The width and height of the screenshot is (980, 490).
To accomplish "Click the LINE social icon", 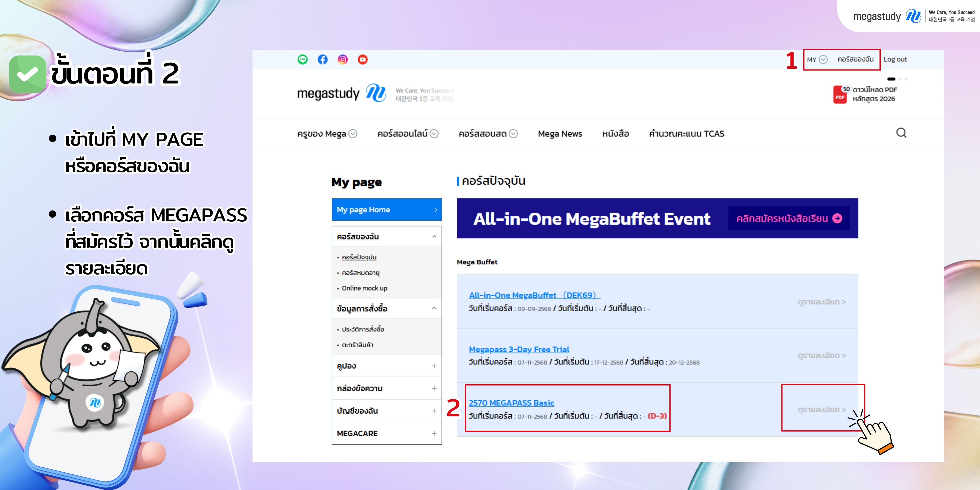I will click(303, 59).
